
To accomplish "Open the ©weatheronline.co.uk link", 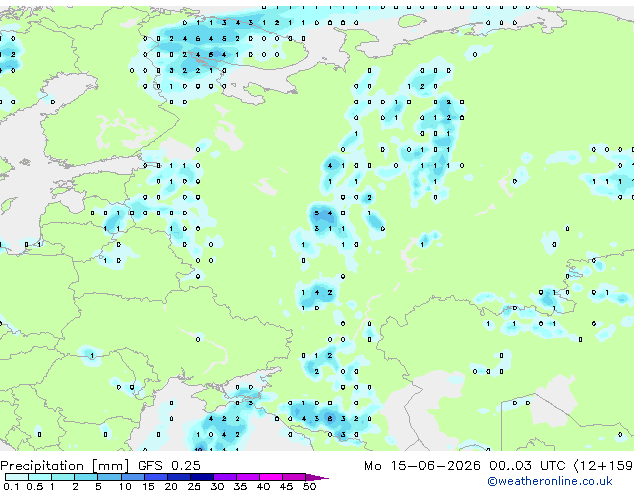I will coord(550,481).
